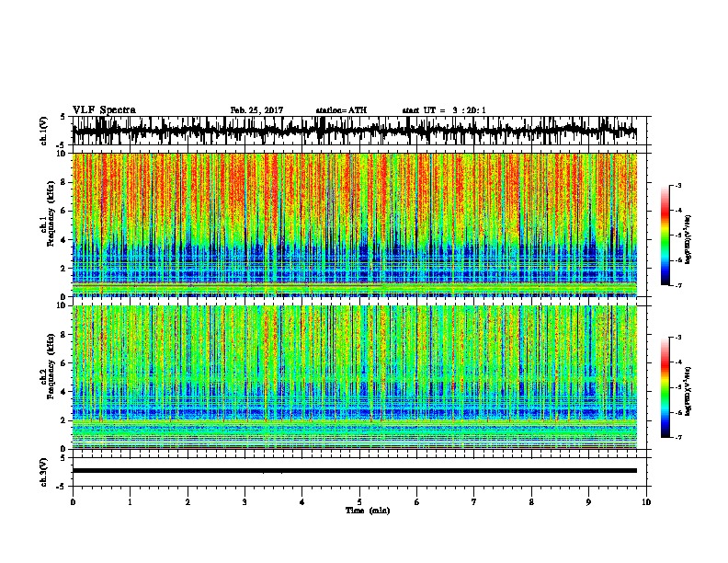728x563 pixels.
Task: Click the "-7" label on ch.1 color bar
Action: (x=678, y=285)
